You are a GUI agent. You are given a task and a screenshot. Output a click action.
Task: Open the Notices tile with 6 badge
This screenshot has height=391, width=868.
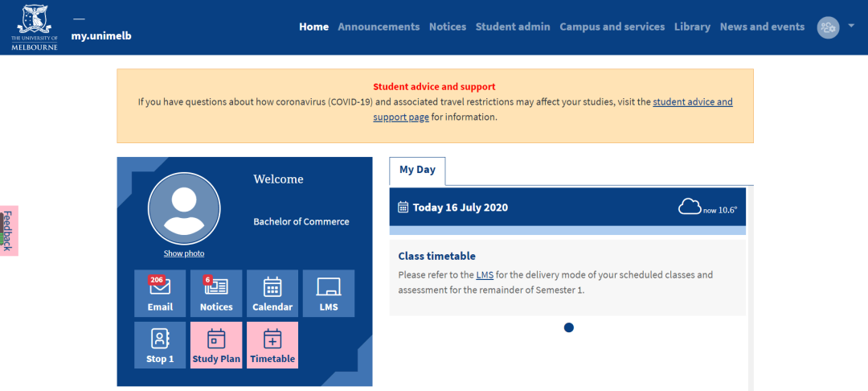[x=216, y=293]
